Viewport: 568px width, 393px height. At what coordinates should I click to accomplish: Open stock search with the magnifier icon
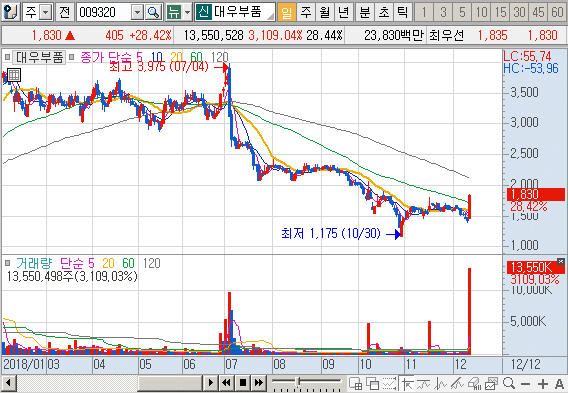coord(154,13)
